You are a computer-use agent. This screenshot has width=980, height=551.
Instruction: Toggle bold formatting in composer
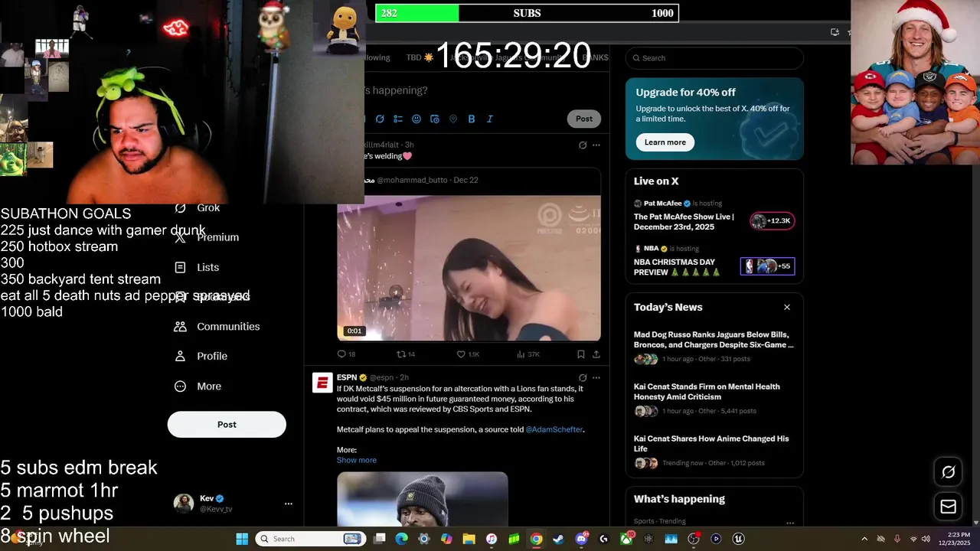pos(472,119)
